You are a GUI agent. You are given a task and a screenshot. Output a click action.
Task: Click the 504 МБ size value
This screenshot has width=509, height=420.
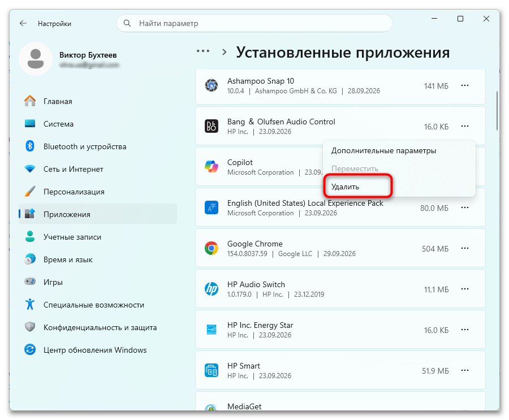coord(435,249)
